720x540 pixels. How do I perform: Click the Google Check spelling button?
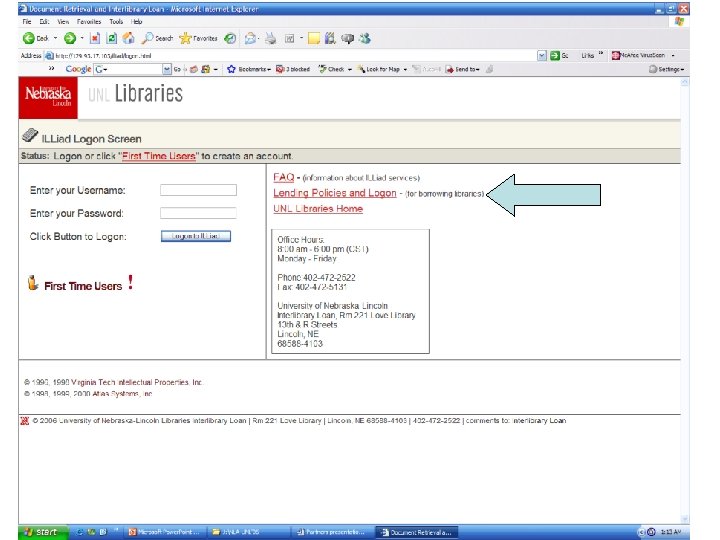click(335, 69)
